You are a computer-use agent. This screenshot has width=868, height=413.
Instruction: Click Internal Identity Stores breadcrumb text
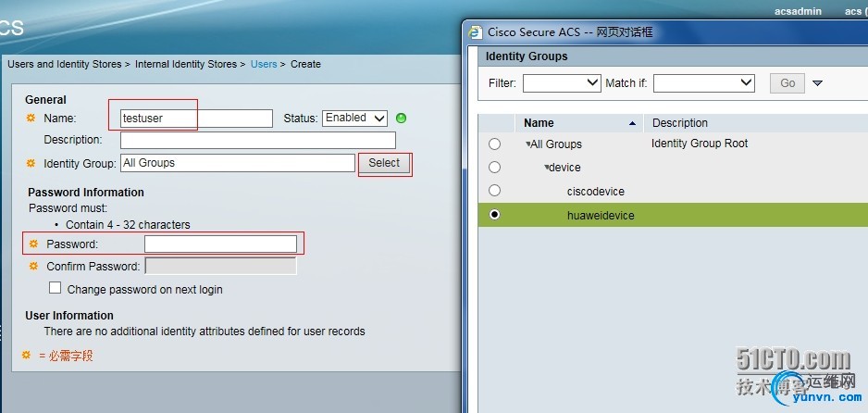[185, 64]
